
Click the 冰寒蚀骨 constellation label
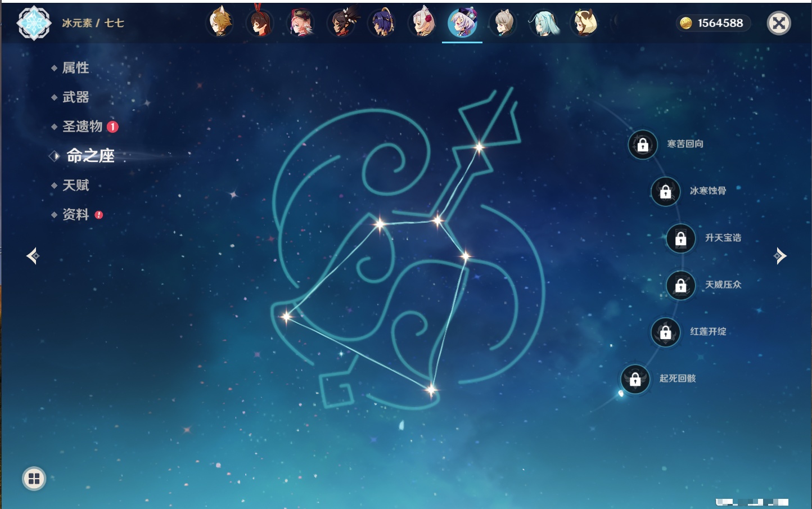pos(708,191)
